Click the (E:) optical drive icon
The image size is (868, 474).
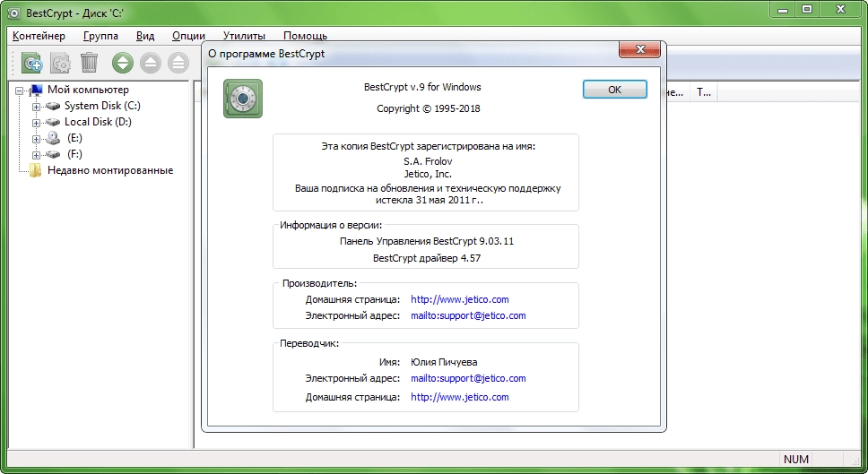(53, 138)
